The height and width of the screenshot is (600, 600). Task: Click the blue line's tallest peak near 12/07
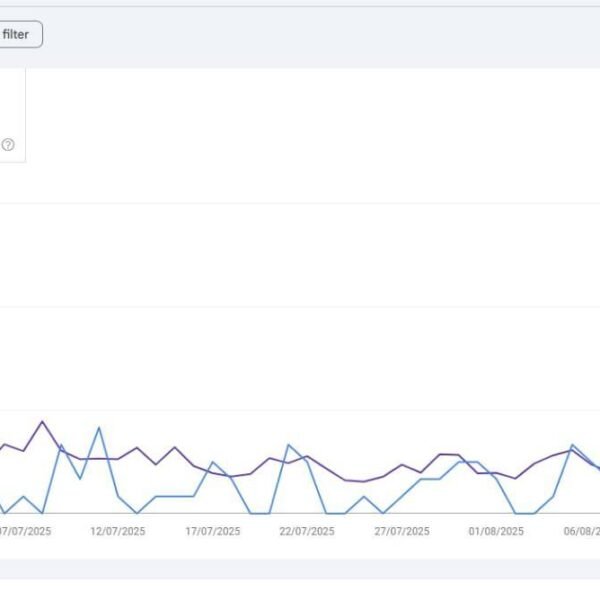(99, 428)
